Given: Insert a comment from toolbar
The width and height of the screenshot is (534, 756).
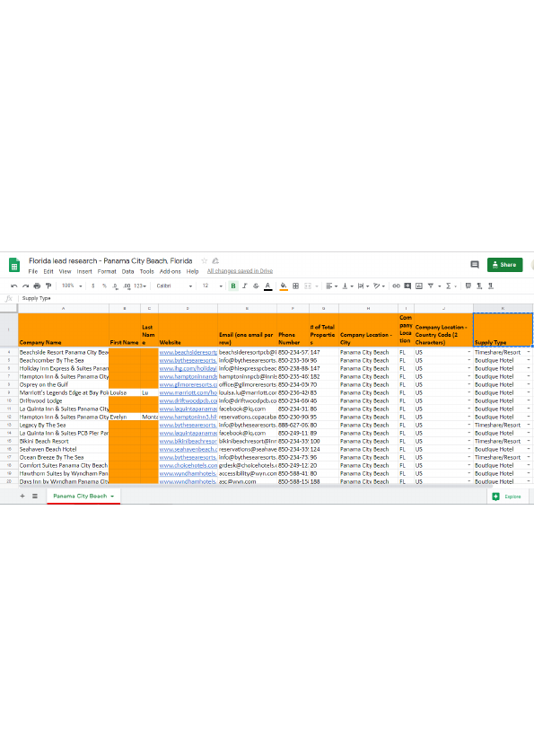Looking at the screenshot, I should pyautogui.click(x=407, y=286).
